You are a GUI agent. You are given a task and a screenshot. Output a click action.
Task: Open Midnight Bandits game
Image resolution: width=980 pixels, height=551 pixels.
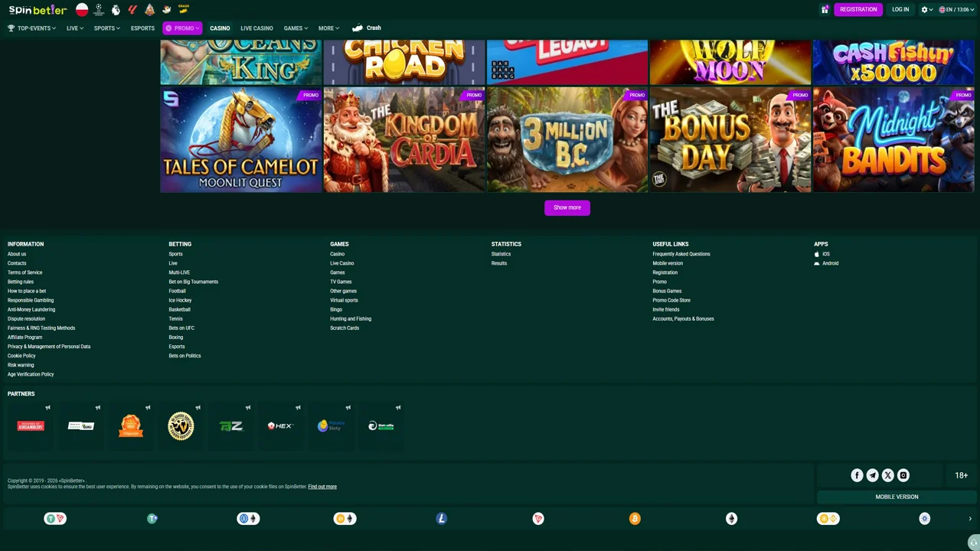[893, 140]
